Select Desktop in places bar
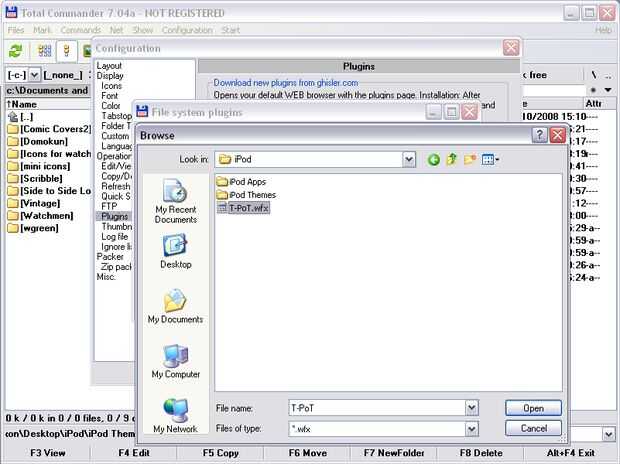 pos(176,252)
